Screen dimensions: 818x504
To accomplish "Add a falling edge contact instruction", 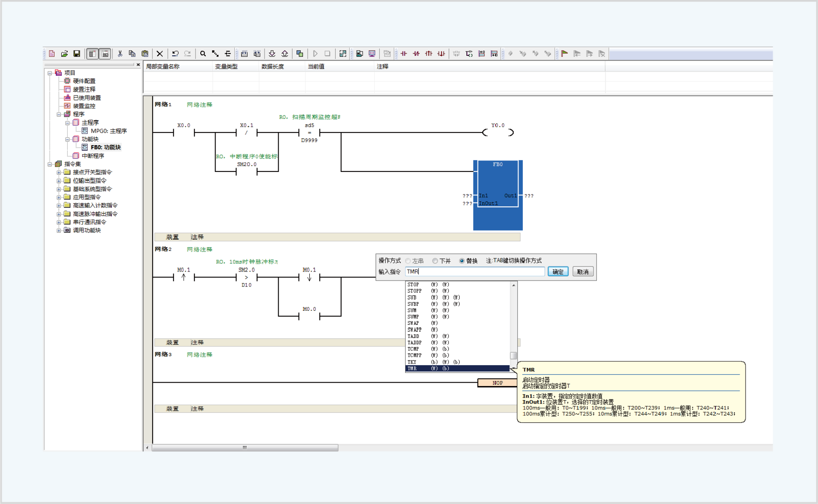I will (x=441, y=53).
